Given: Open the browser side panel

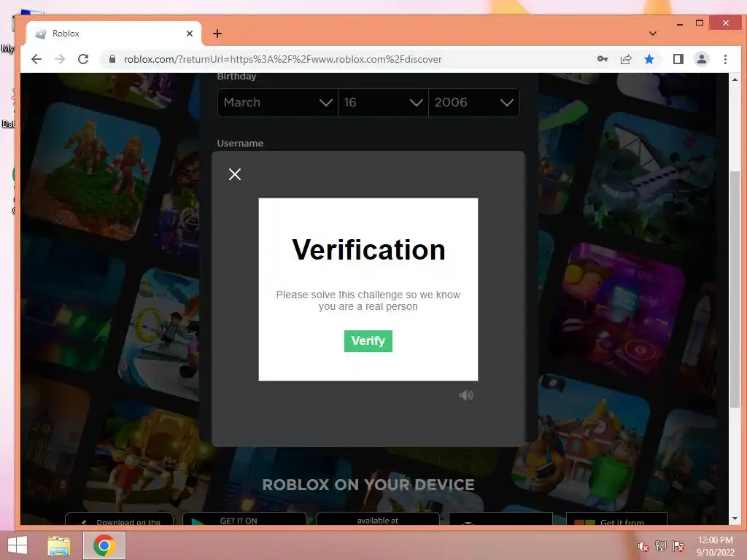Looking at the screenshot, I should tap(678, 59).
